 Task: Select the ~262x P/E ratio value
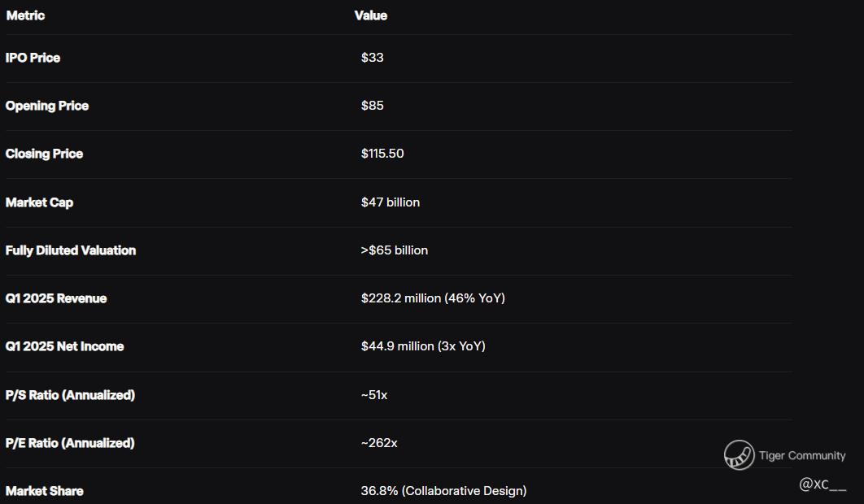click(x=379, y=443)
